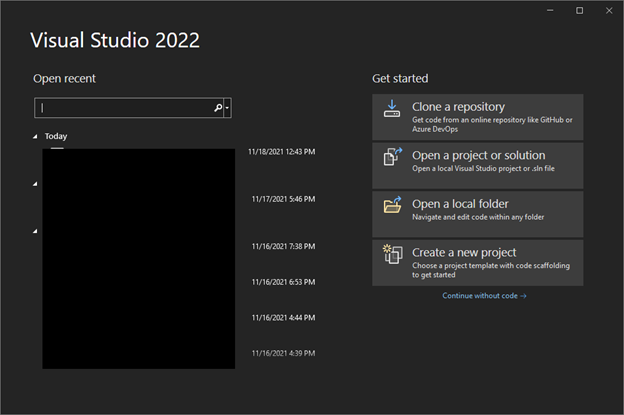Open recent item dated 11/18/2021 12:43 PM
624x415 pixels.
281,152
